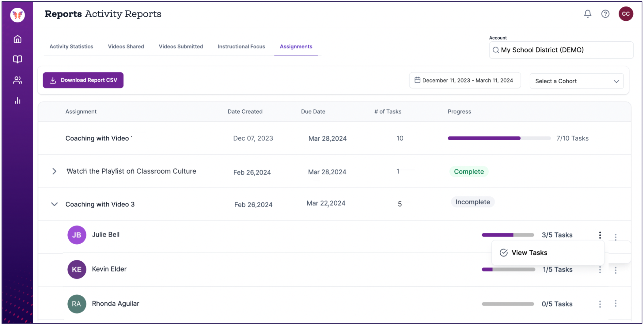
Task: Choose View Tasks from the popup menu
Action: (x=529, y=253)
